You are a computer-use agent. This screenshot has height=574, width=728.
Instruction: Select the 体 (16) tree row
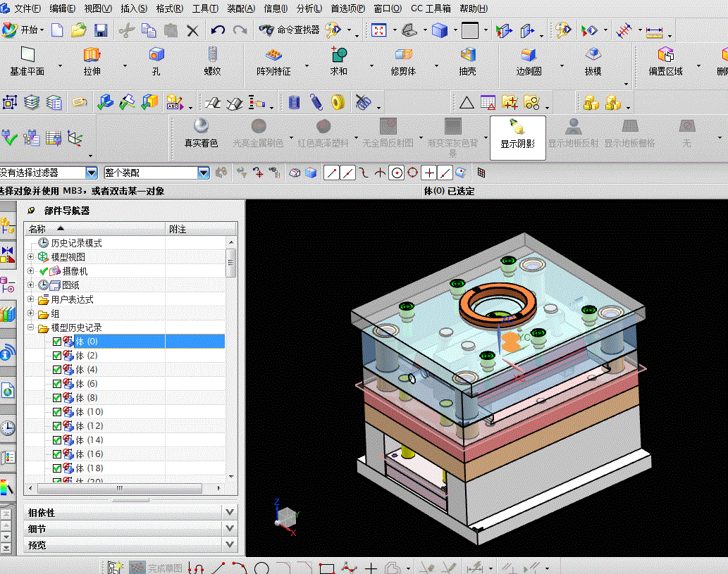(x=125, y=454)
